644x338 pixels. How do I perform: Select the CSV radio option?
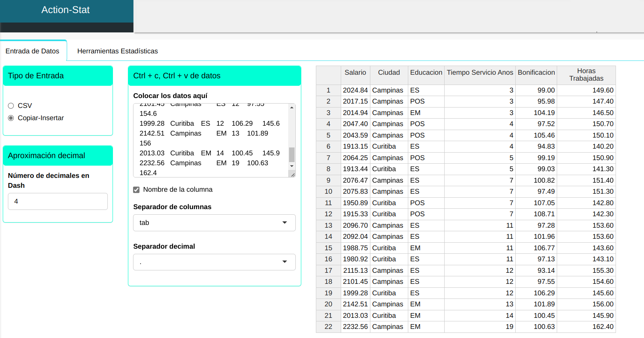pyautogui.click(x=11, y=106)
